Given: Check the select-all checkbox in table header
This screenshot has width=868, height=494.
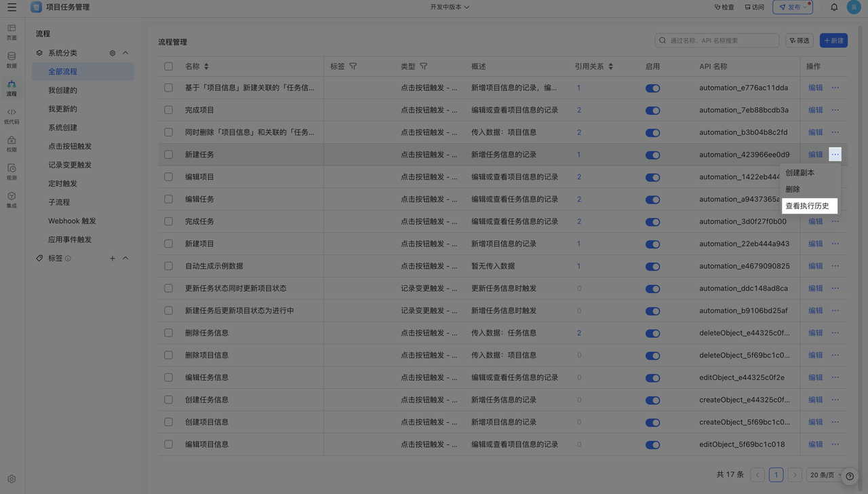Looking at the screenshot, I should [168, 66].
